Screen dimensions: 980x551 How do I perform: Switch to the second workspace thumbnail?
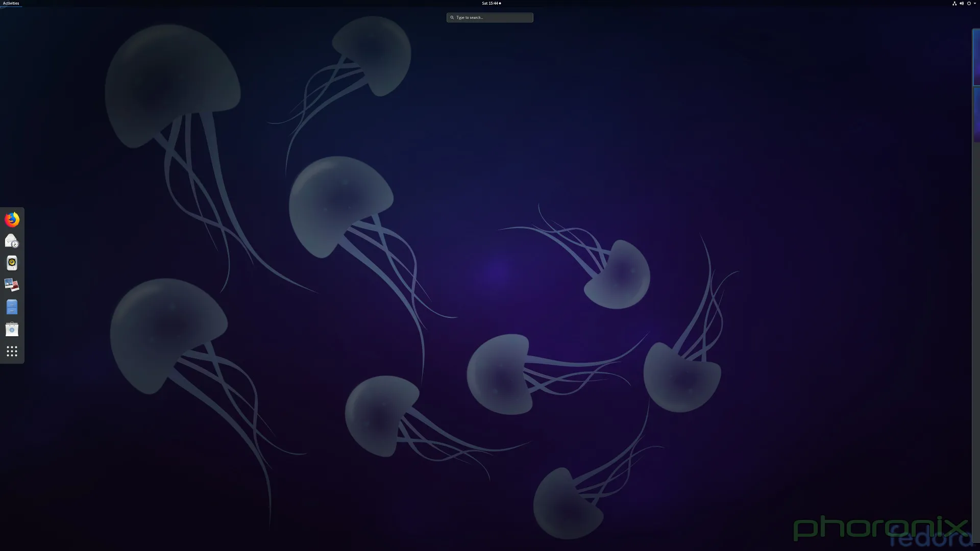976,115
